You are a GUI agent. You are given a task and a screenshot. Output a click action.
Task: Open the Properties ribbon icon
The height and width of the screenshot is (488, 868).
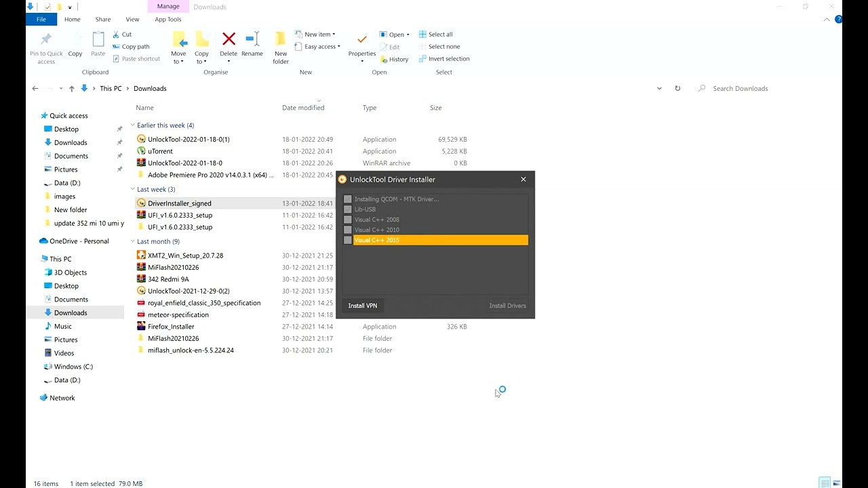[x=361, y=39]
